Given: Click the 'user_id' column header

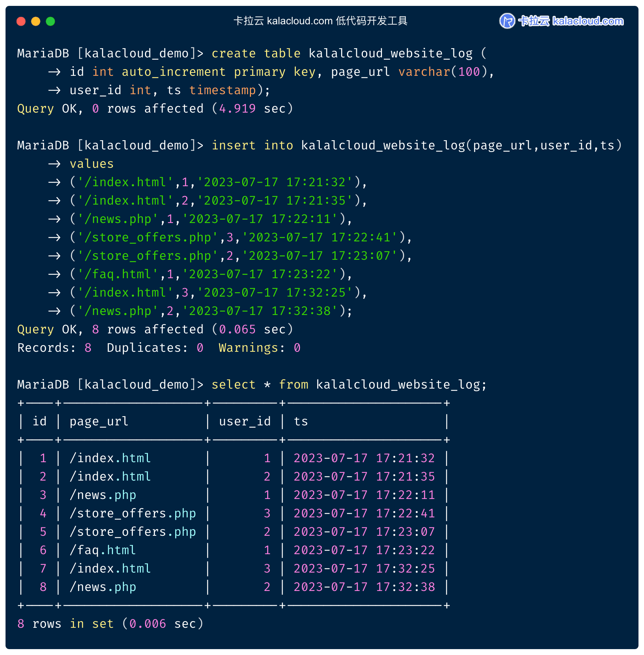Looking at the screenshot, I should pyautogui.click(x=245, y=421).
